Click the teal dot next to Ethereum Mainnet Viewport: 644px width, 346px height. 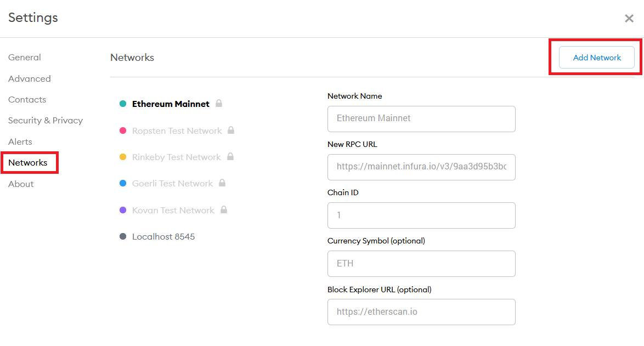click(x=123, y=104)
